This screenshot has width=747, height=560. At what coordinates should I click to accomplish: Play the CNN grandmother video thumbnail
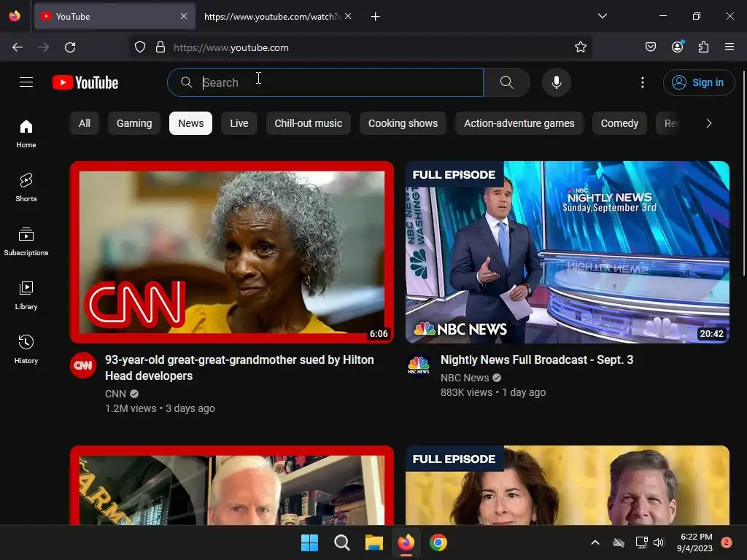coord(232,252)
